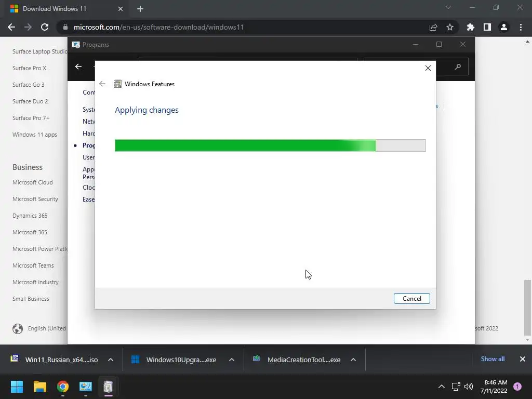Screen dimensions: 532x399
Task: Show all downloads
Action: 493,359
